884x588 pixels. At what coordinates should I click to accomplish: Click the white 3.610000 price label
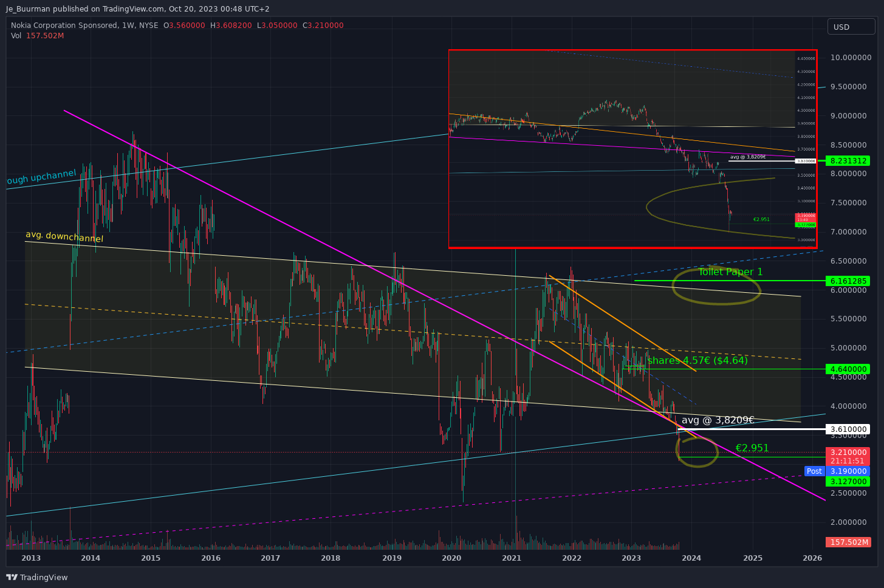[x=848, y=429]
